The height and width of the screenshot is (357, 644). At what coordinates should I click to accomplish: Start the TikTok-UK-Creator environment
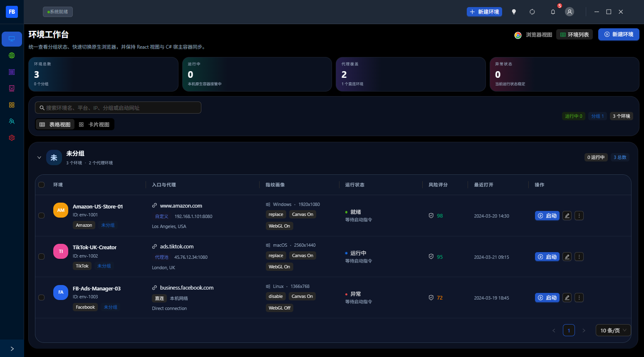[x=547, y=257]
